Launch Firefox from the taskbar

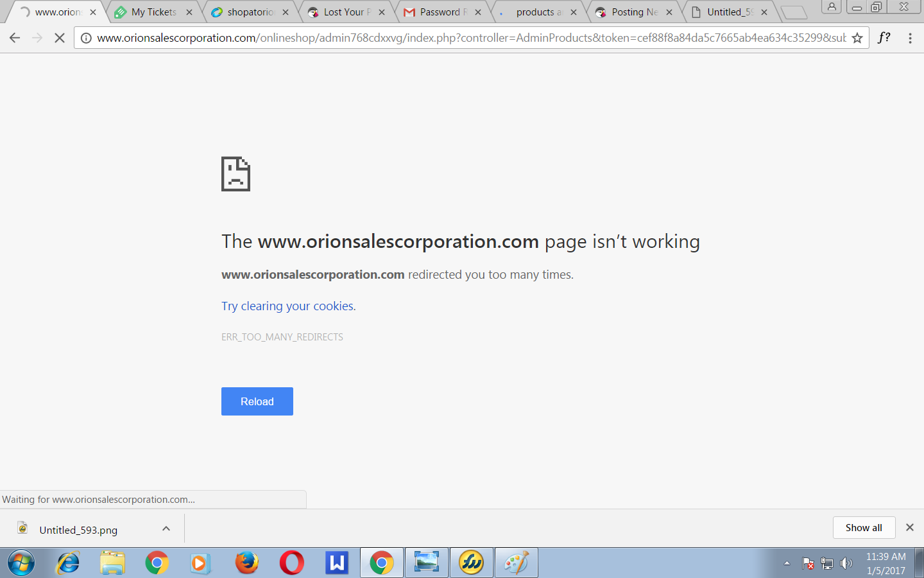[246, 563]
